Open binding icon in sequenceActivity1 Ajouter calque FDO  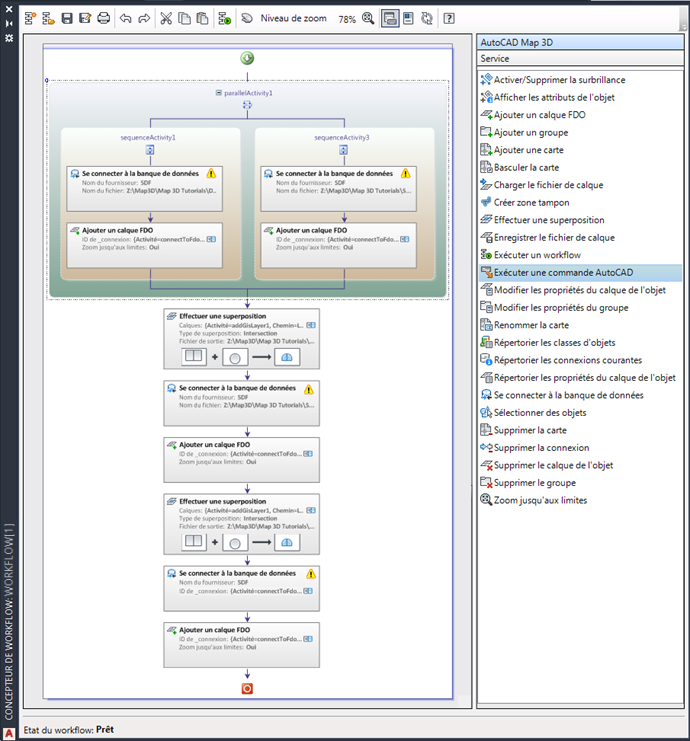point(211,239)
